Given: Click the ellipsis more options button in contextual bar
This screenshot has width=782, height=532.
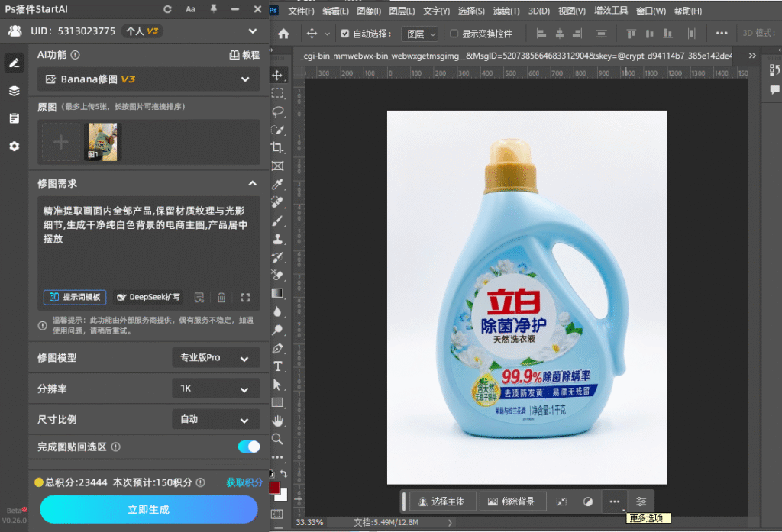Looking at the screenshot, I should (x=615, y=501).
